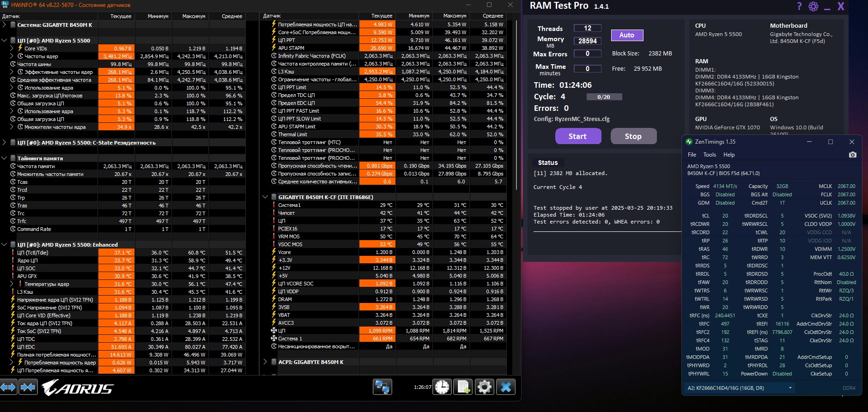Viewport: 868px width, 412px height.
Task: Click the Max Time minutes input field
Action: (x=588, y=69)
